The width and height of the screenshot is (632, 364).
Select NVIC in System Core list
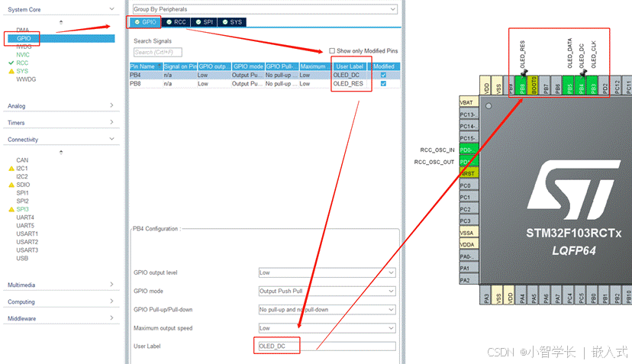[23, 54]
